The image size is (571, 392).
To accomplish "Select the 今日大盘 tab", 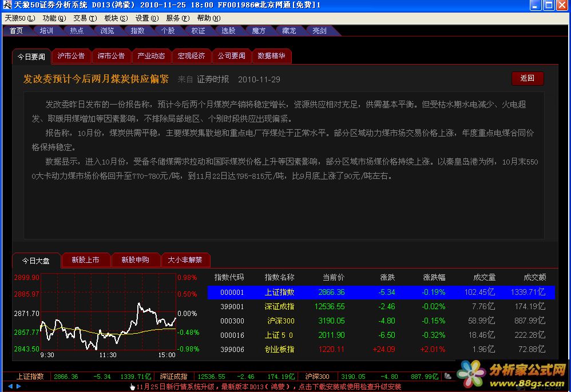I will pos(35,261).
